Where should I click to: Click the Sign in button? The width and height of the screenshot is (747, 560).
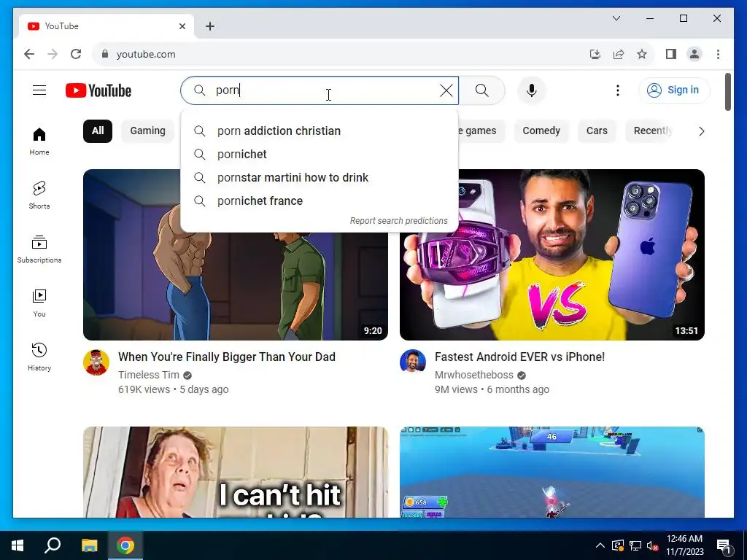pos(674,90)
